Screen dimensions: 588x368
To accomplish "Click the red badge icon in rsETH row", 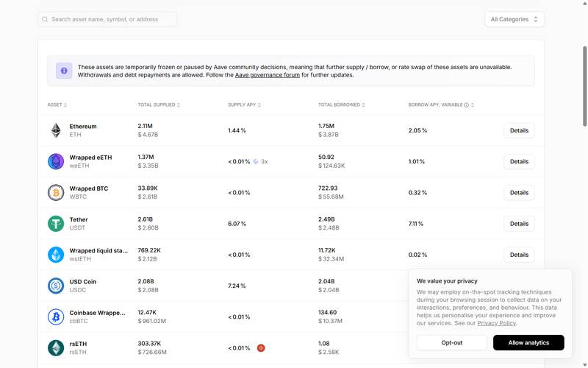I will (x=261, y=348).
